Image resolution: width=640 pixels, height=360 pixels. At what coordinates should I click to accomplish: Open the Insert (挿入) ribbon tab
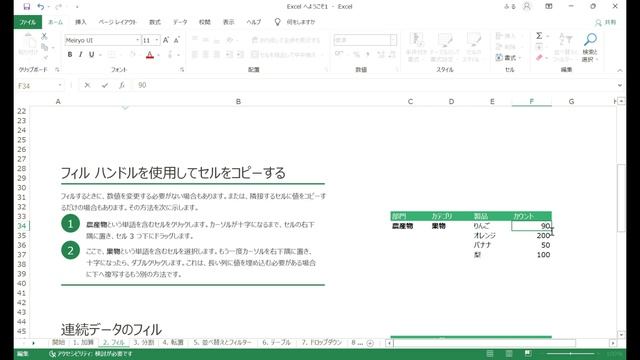81,22
